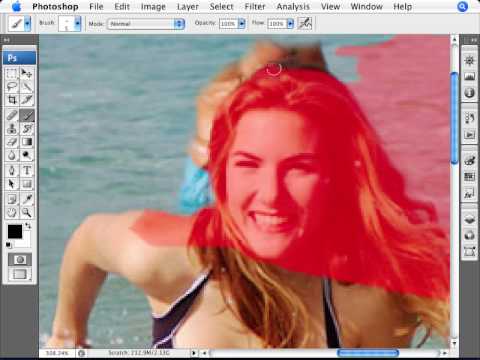This screenshot has height=360, width=480.
Task: Select the Hand tool
Action: click(x=12, y=212)
